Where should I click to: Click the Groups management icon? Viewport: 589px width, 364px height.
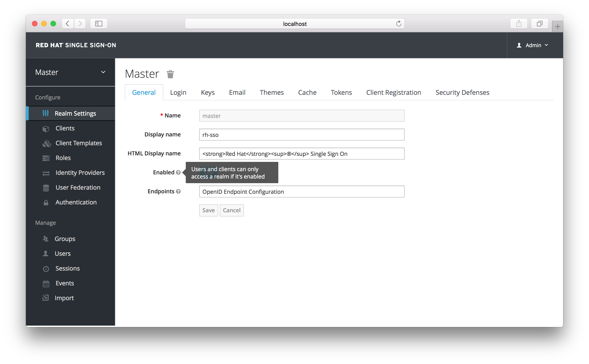tap(46, 238)
